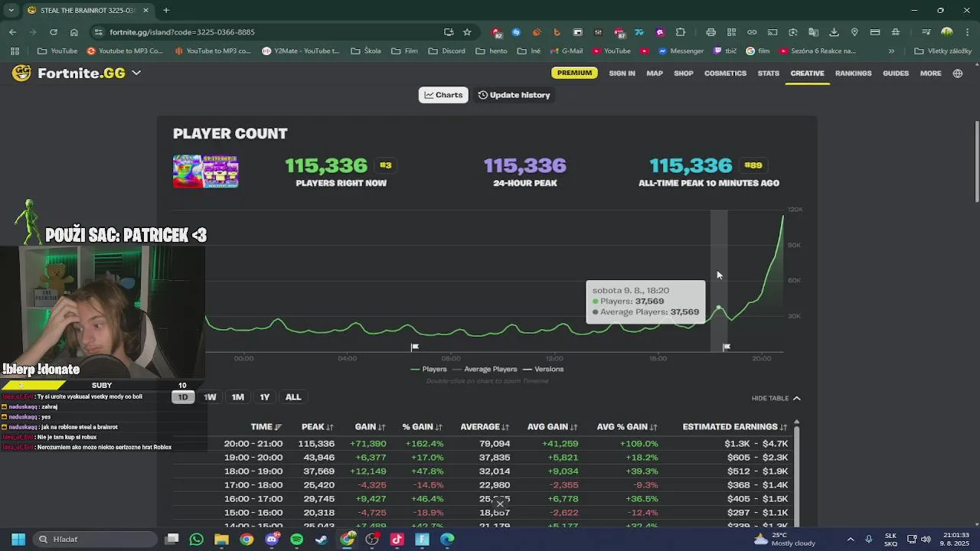Reload the page with the refresh icon
Viewport: 980px width, 551px height.
pyautogui.click(x=54, y=32)
